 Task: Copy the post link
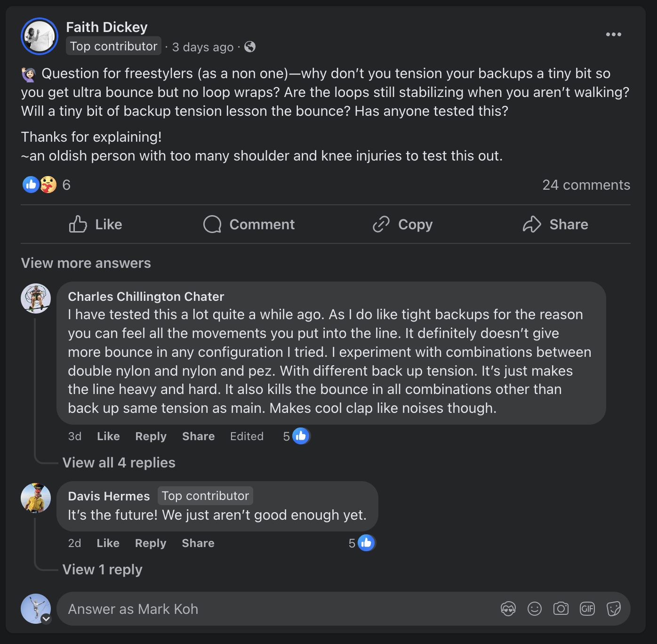(x=402, y=224)
